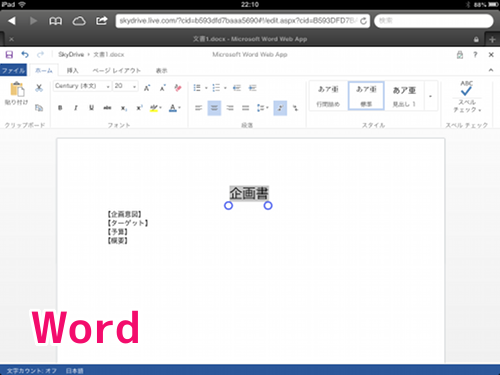
Task: Toggle italic formatting
Action: (x=76, y=108)
